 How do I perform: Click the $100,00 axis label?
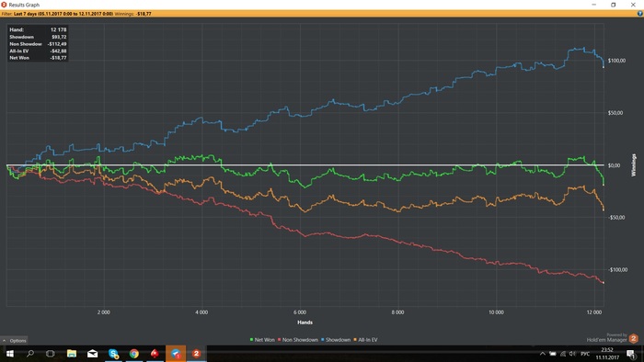tap(616, 61)
